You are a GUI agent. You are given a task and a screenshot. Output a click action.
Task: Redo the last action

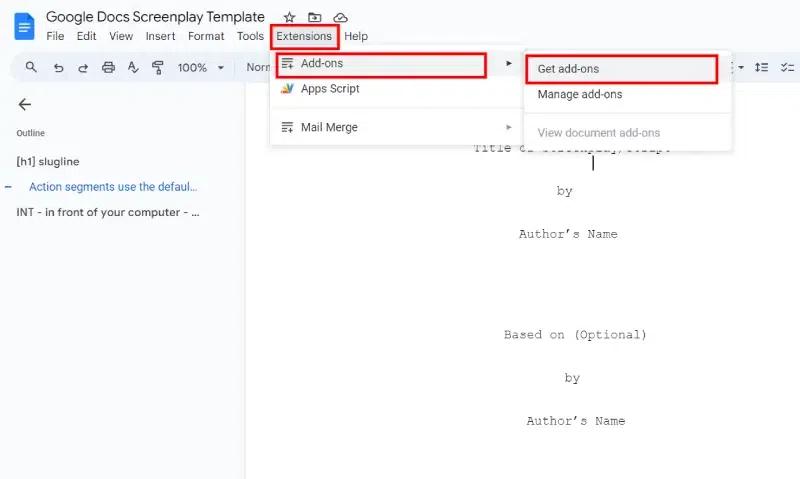tap(83, 67)
